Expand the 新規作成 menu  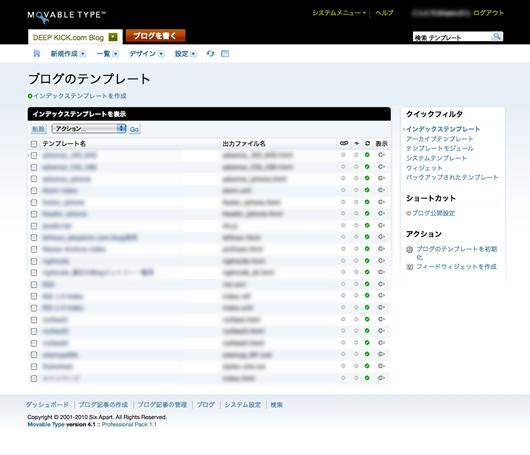(x=68, y=54)
